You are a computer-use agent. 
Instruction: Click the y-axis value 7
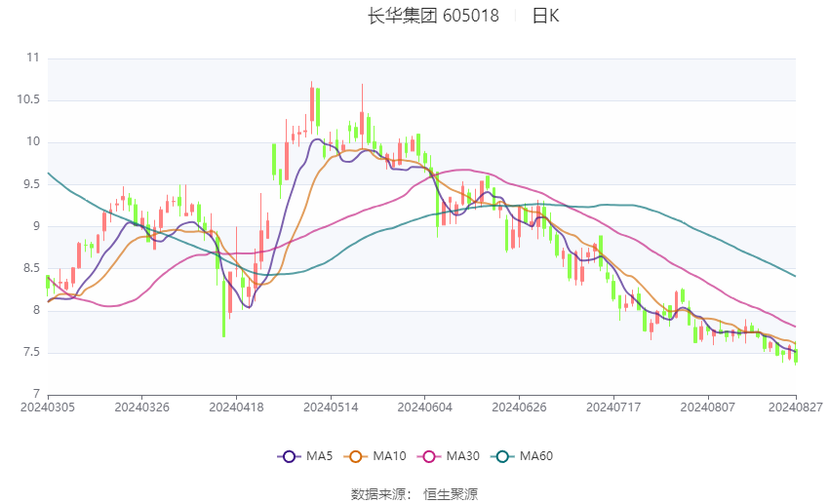pos(36,394)
